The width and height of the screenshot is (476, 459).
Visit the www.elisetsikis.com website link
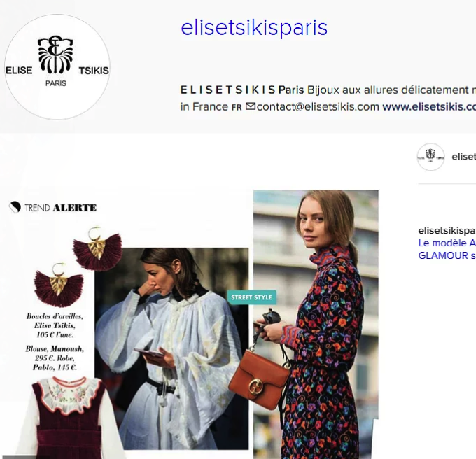point(429,107)
